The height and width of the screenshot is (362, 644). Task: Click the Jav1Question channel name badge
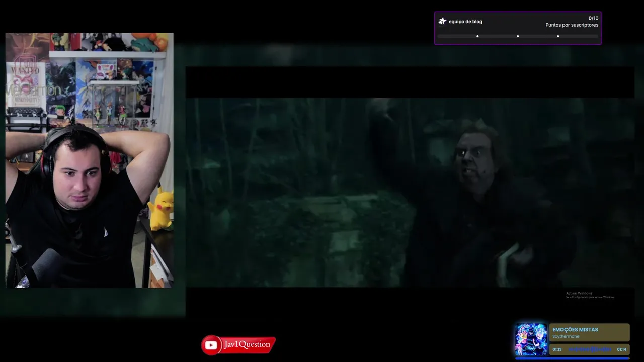(x=247, y=344)
